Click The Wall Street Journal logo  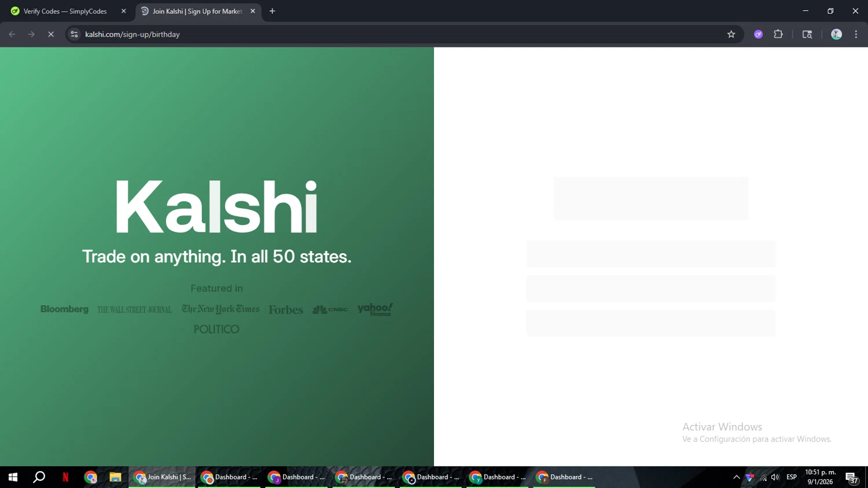click(135, 310)
